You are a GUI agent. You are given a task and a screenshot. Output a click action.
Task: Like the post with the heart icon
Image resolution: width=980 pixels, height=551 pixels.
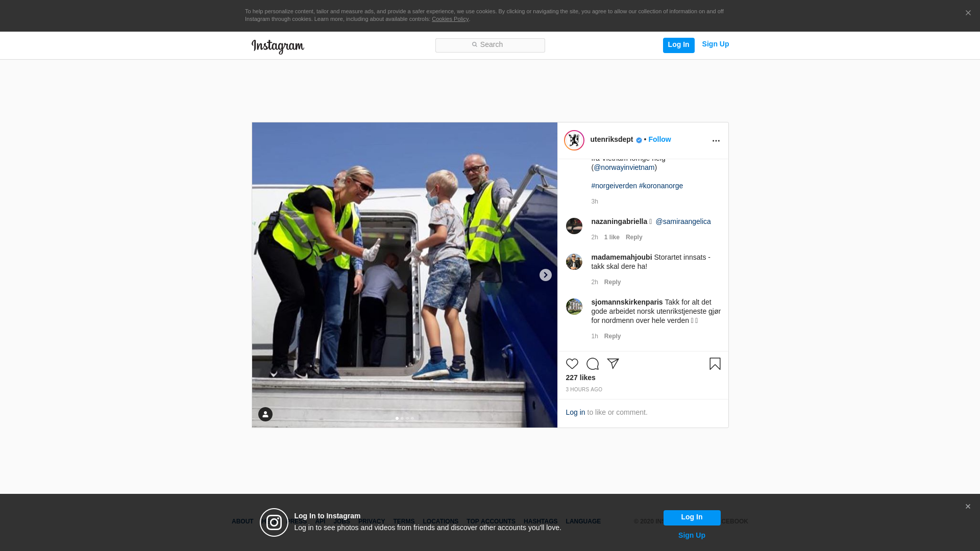[572, 364]
